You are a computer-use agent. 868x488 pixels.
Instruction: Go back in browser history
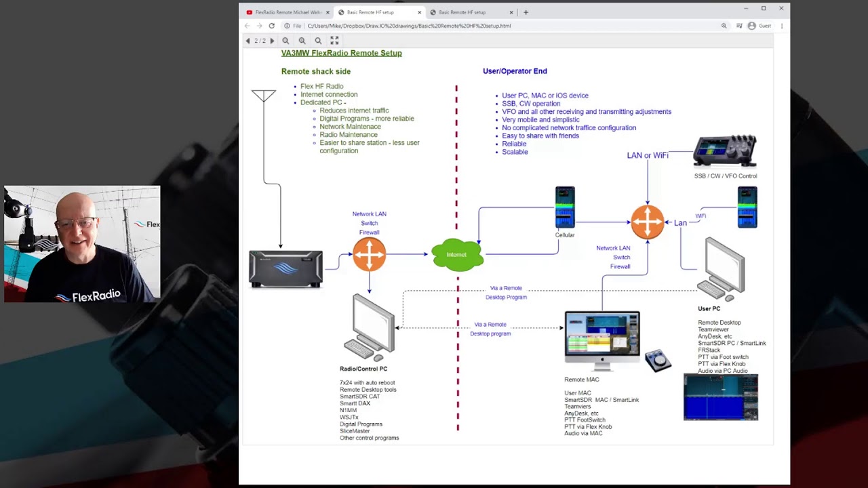tap(247, 26)
